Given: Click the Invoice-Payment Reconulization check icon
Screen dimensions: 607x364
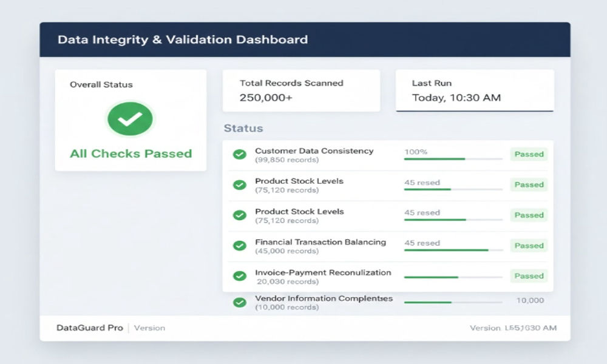Looking at the screenshot, I should coord(239,276).
